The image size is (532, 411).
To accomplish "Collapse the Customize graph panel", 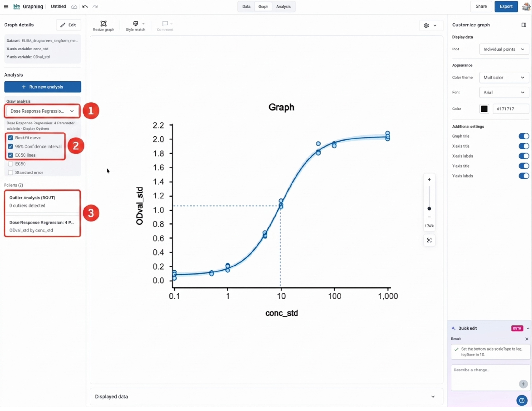I will click(524, 25).
